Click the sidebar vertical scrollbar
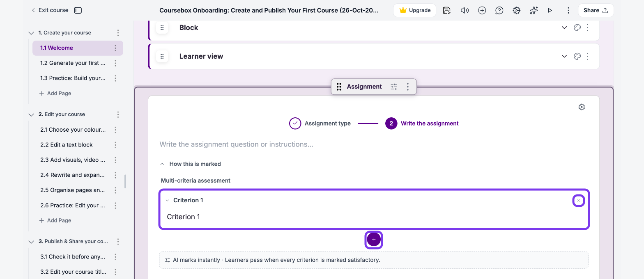Screen dimensions: 644x279 (125, 181)
